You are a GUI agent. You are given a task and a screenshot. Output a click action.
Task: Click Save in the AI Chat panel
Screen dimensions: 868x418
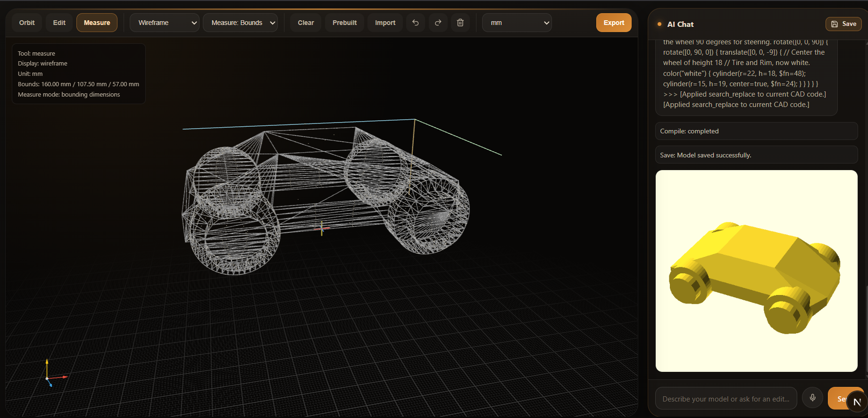tap(843, 24)
